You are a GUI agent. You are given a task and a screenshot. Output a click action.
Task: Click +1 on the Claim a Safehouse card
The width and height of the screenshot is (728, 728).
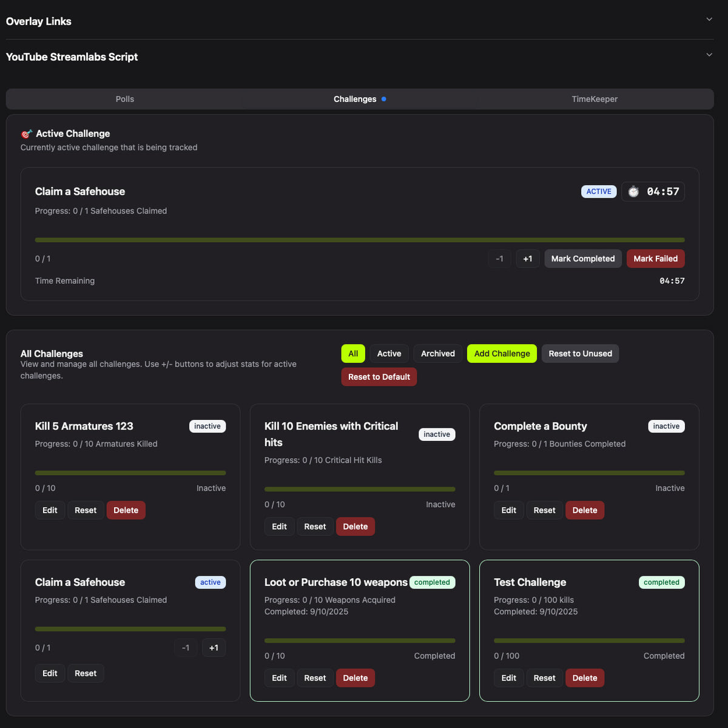point(214,648)
